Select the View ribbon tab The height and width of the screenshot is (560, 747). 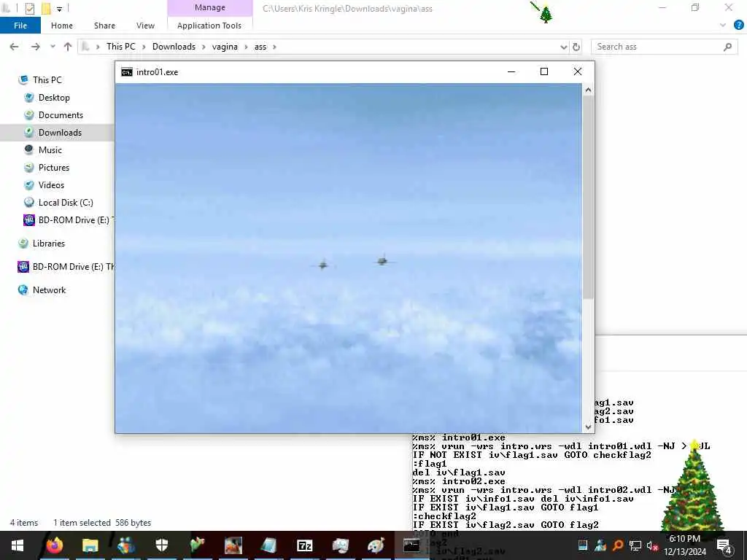(145, 26)
